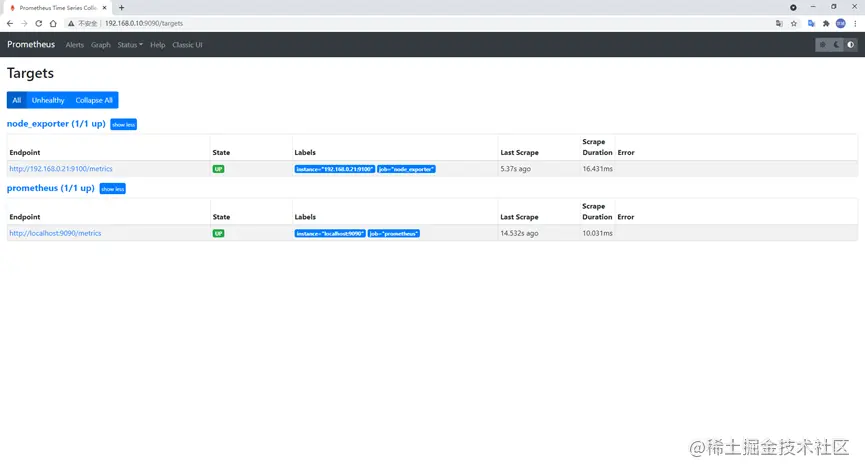The height and width of the screenshot is (473, 865).
Task: Click the UP state badge for localhost:9090
Action: coord(218,233)
